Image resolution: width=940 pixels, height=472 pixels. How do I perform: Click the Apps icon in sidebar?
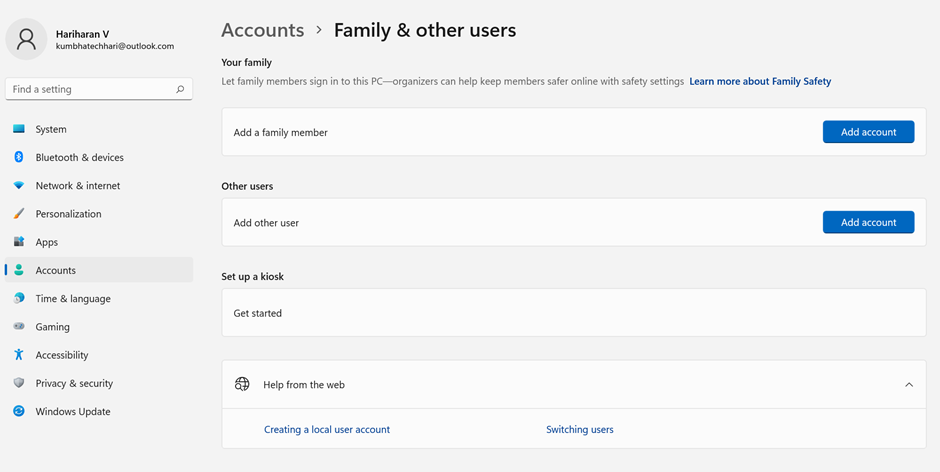tap(19, 242)
